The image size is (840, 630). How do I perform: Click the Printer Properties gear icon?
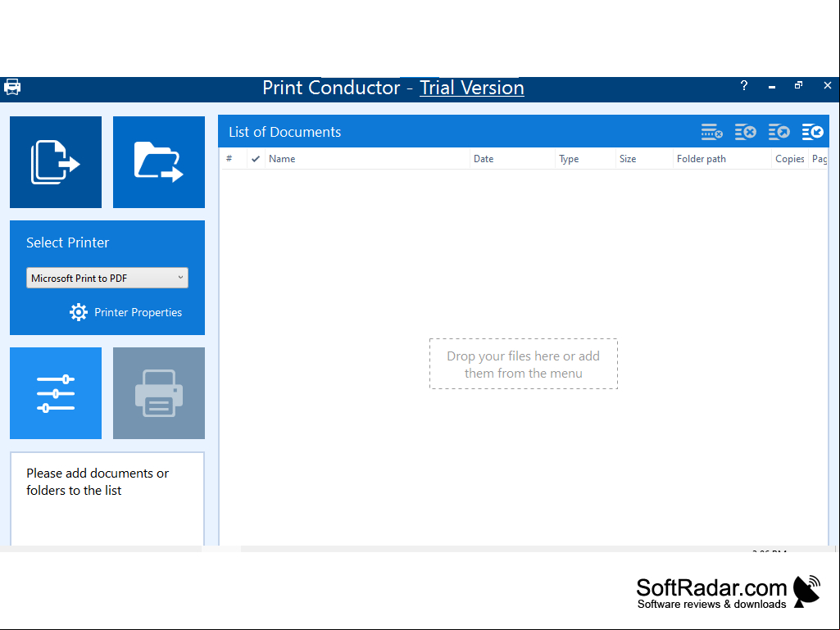coord(78,312)
